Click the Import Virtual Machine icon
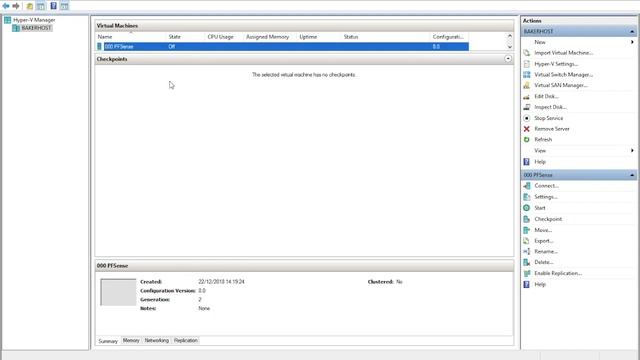The width and height of the screenshot is (640, 360). (527, 53)
